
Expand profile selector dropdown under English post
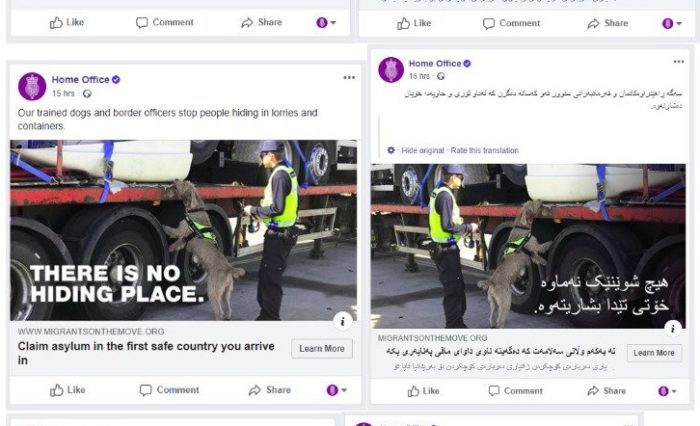click(337, 390)
